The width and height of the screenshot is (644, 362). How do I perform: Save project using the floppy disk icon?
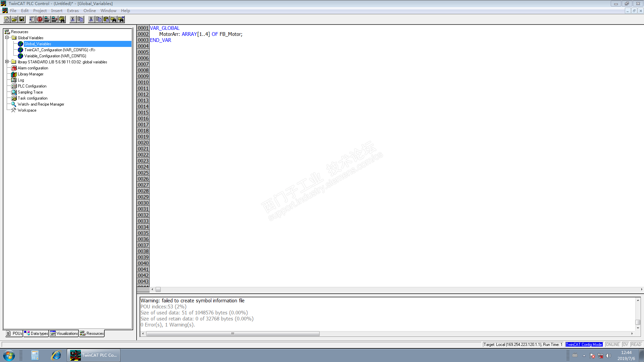point(22,19)
